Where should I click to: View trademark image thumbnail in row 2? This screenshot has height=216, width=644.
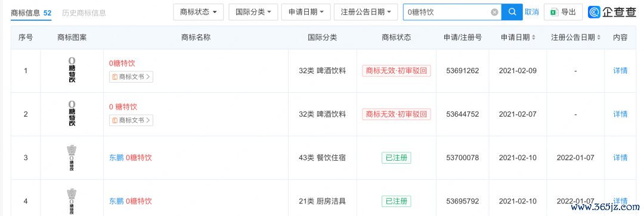72,114
